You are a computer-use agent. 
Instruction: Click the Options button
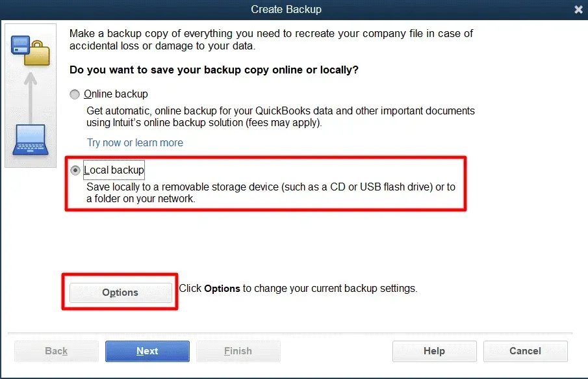click(120, 293)
